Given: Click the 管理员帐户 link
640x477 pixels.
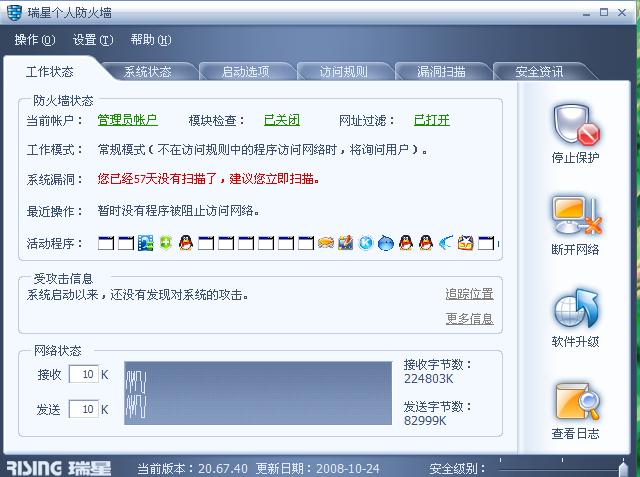Looking at the screenshot, I should (x=128, y=120).
